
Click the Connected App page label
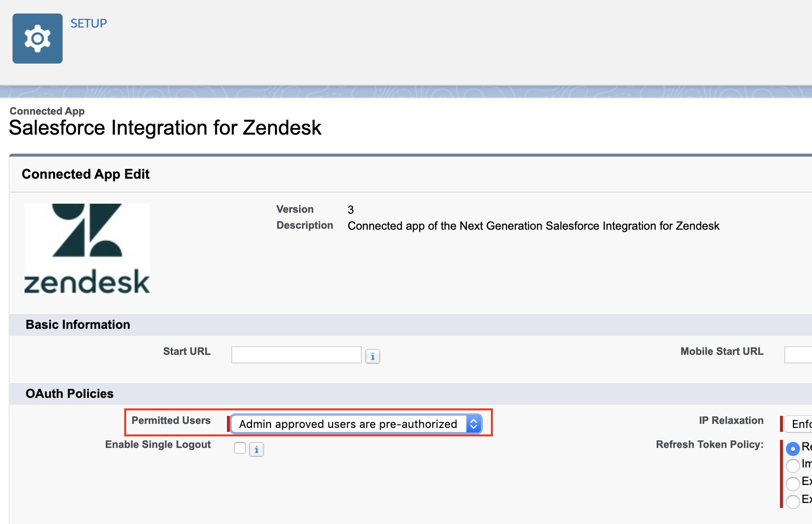click(x=47, y=111)
